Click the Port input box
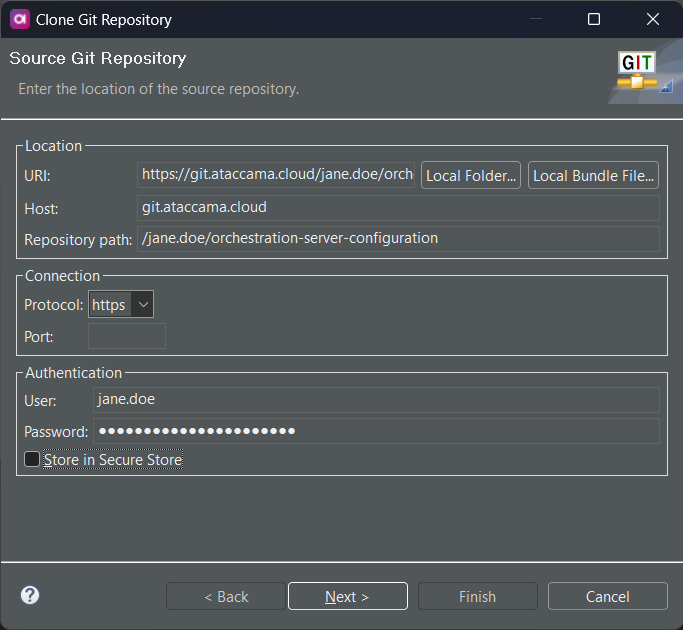The image size is (683, 630). coord(127,337)
